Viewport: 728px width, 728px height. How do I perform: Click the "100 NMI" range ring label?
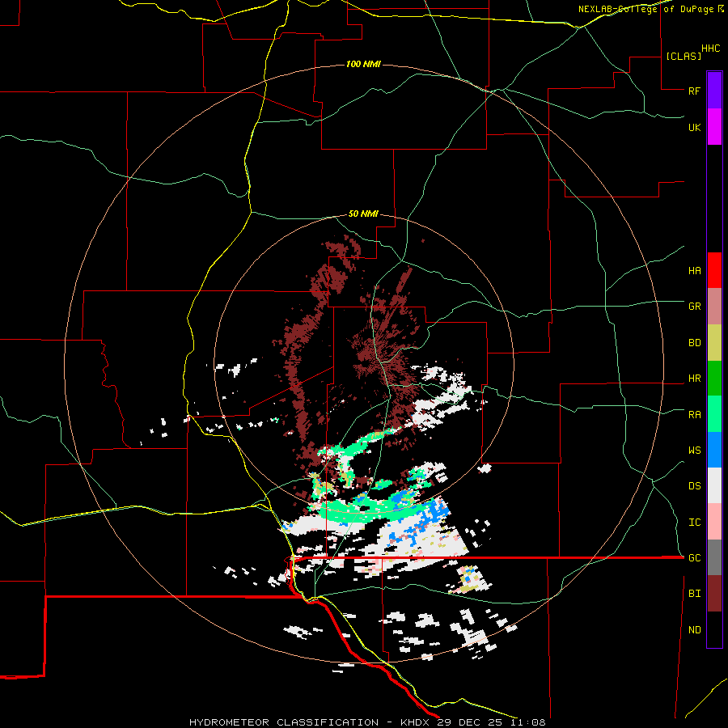363,64
